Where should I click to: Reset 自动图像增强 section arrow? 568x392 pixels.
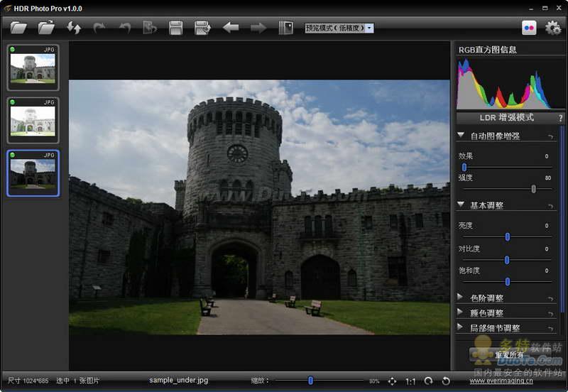pos(551,136)
